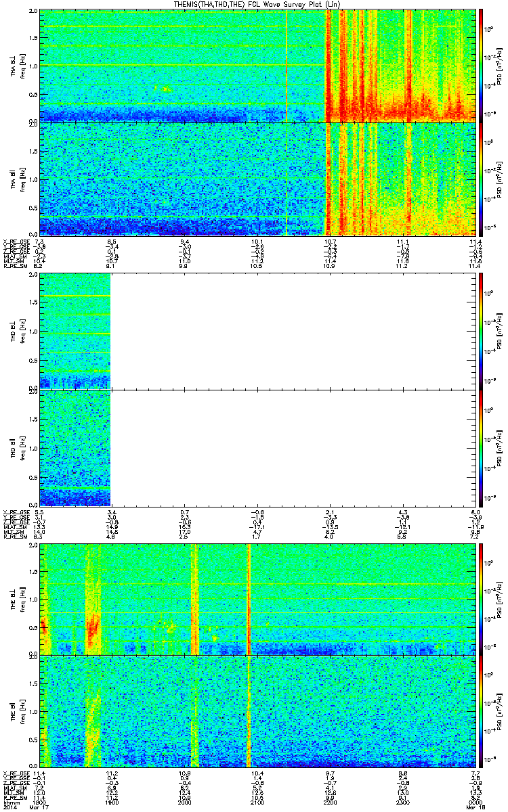Select the THA B-perpendicular spectrogram panel
Viewport: 508px width, 812px height.
(257, 66)
